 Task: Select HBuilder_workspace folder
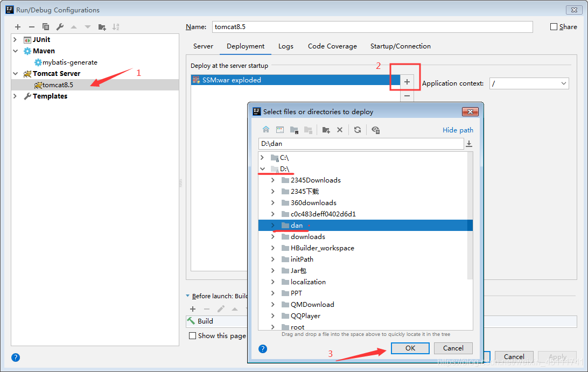[322, 248]
